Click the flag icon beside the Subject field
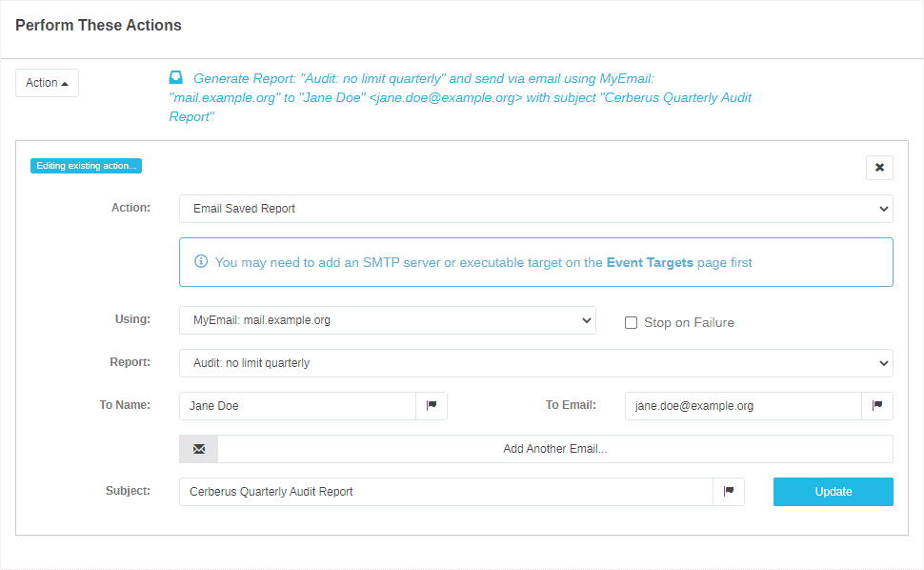 (x=729, y=492)
